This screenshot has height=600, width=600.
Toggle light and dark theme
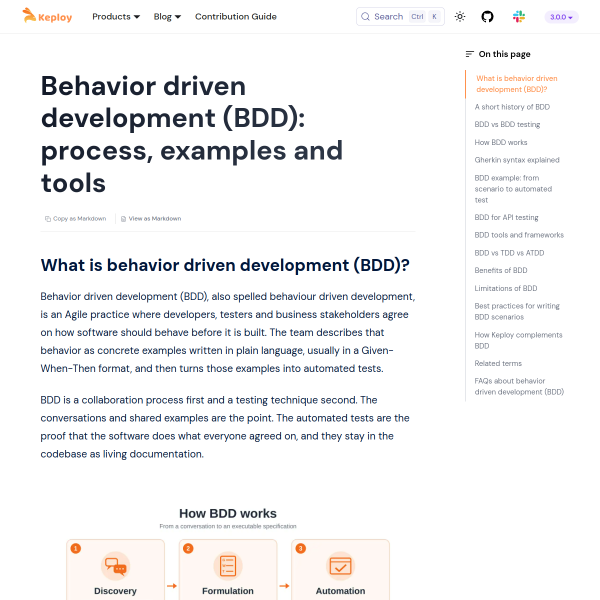[x=460, y=16]
